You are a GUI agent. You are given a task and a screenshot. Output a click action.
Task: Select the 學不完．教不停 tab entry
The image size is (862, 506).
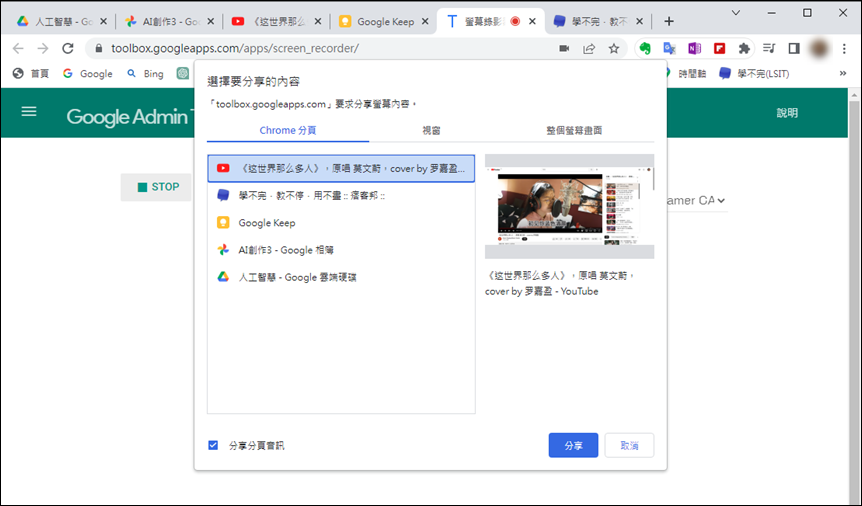pyautogui.click(x=341, y=195)
